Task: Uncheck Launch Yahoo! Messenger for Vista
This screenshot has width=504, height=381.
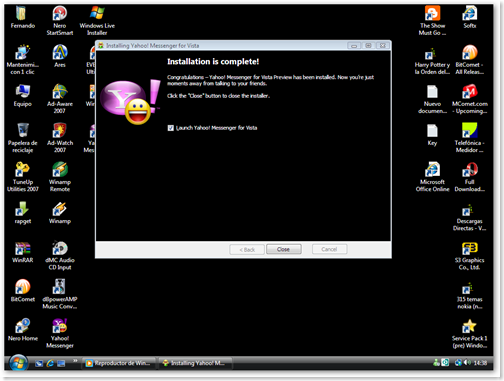Action: click(171, 128)
